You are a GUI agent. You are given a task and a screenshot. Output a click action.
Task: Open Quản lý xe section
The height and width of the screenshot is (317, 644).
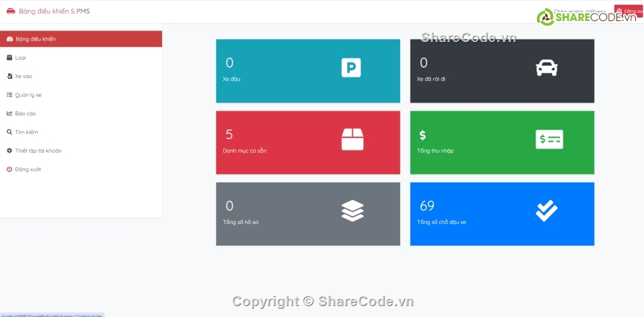[81, 95]
